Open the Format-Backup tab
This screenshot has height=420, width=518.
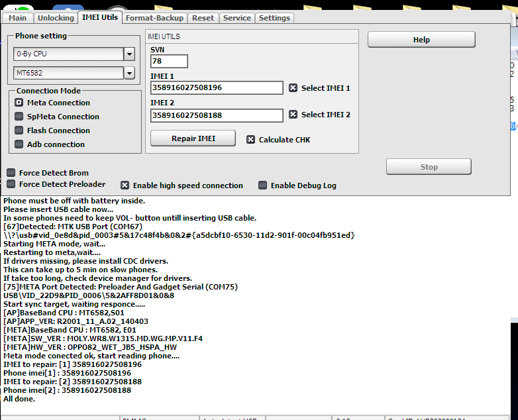(x=156, y=18)
